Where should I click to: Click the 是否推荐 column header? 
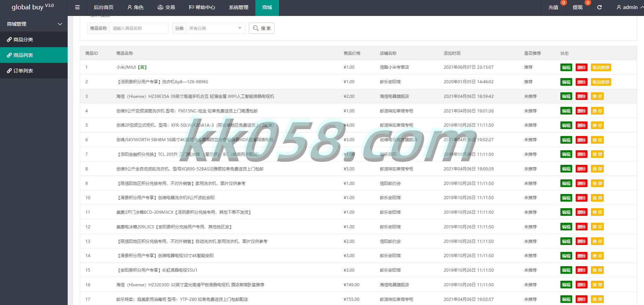532,53
